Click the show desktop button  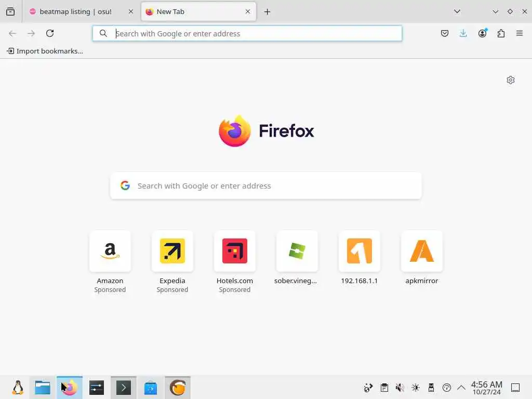515,388
